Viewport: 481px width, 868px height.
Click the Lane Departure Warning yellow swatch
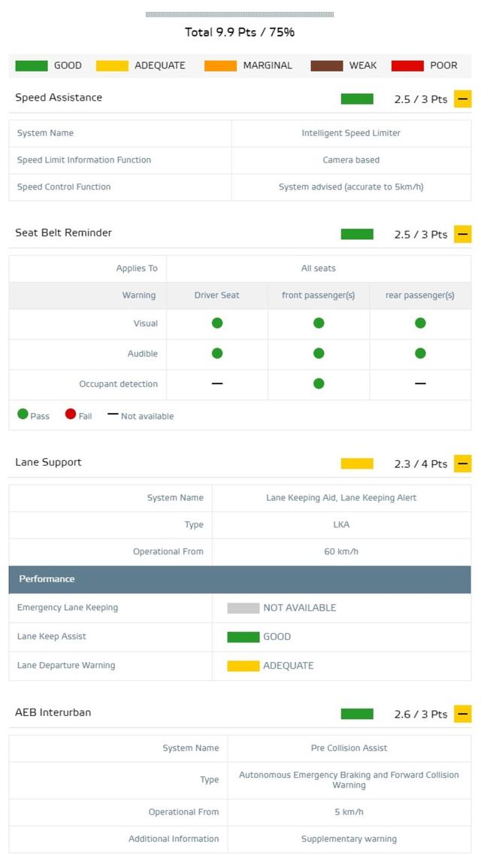(x=244, y=666)
